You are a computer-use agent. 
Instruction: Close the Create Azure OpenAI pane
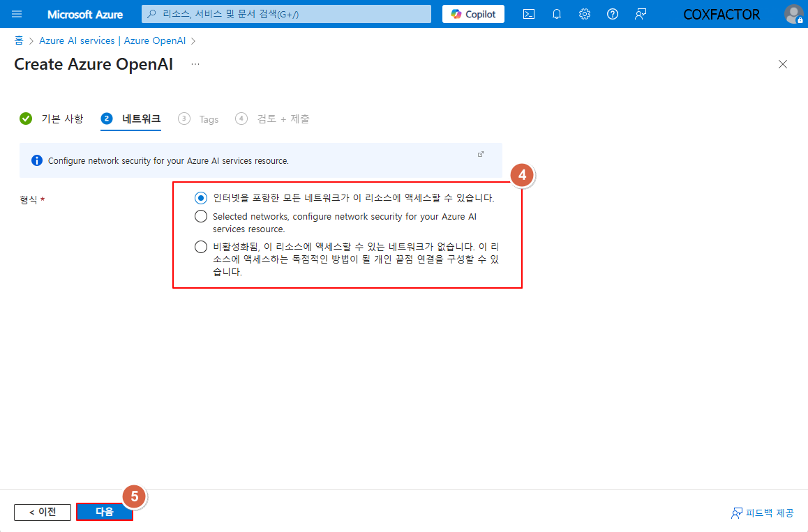[783, 64]
